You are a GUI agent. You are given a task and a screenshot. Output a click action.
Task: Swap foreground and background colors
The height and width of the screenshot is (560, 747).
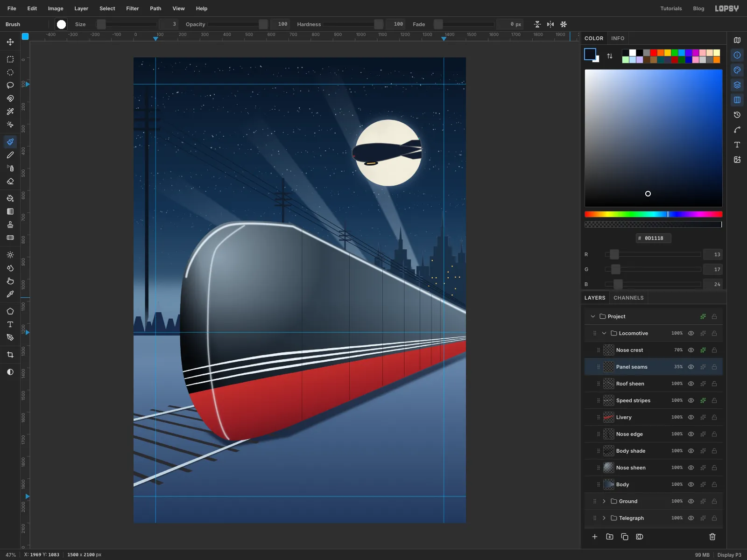pyautogui.click(x=610, y=56)
